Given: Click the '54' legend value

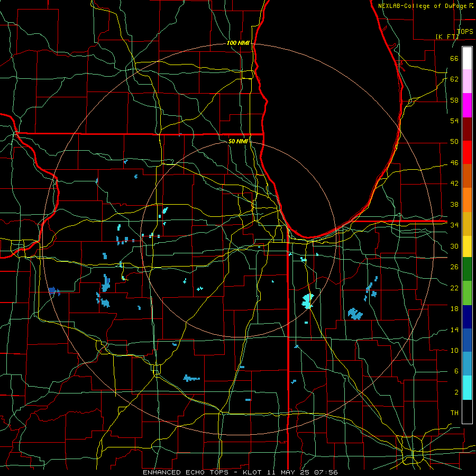Looking at the screenshot, I should click(454, 121).
